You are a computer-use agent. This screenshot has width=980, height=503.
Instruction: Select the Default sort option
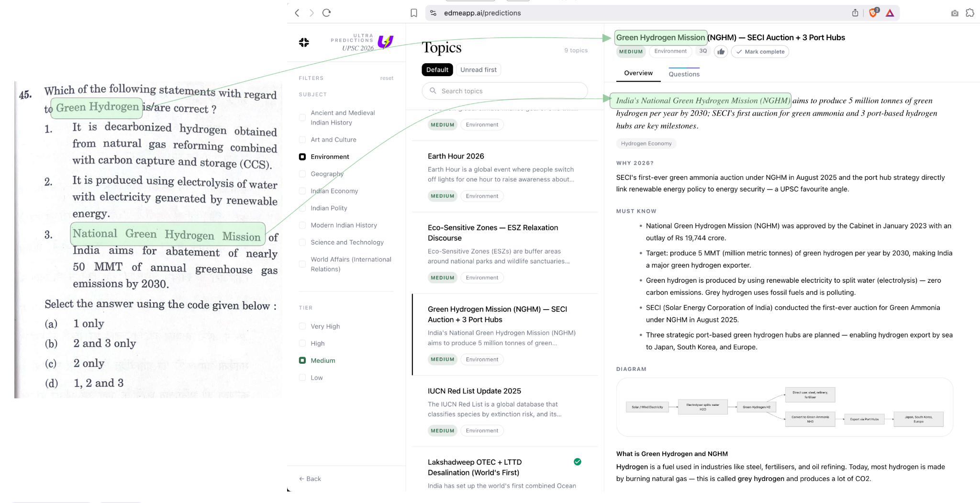click(x=437, y=70)
